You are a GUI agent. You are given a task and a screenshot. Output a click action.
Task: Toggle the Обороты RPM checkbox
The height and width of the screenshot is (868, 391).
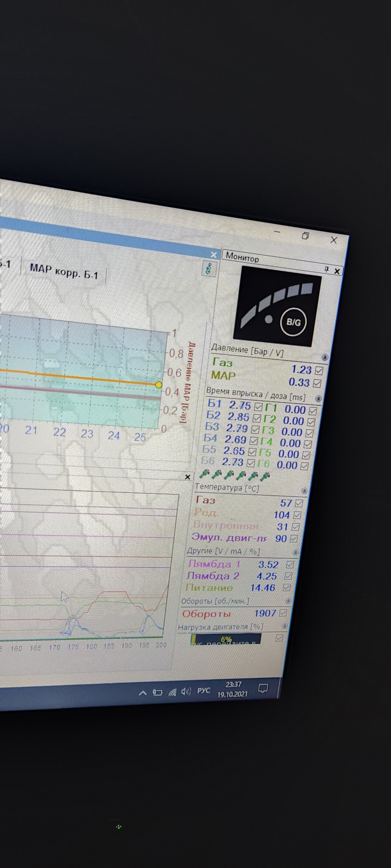click(283, 613)
